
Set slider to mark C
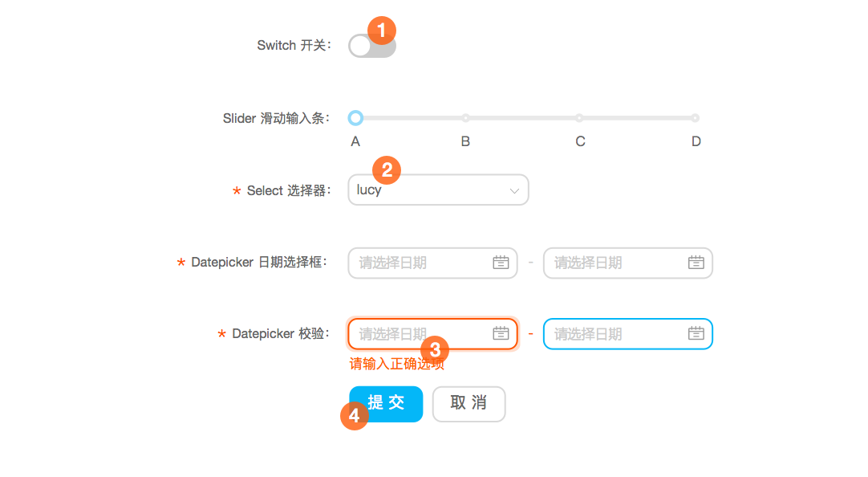pyautogui.click(x=579, y=117)
